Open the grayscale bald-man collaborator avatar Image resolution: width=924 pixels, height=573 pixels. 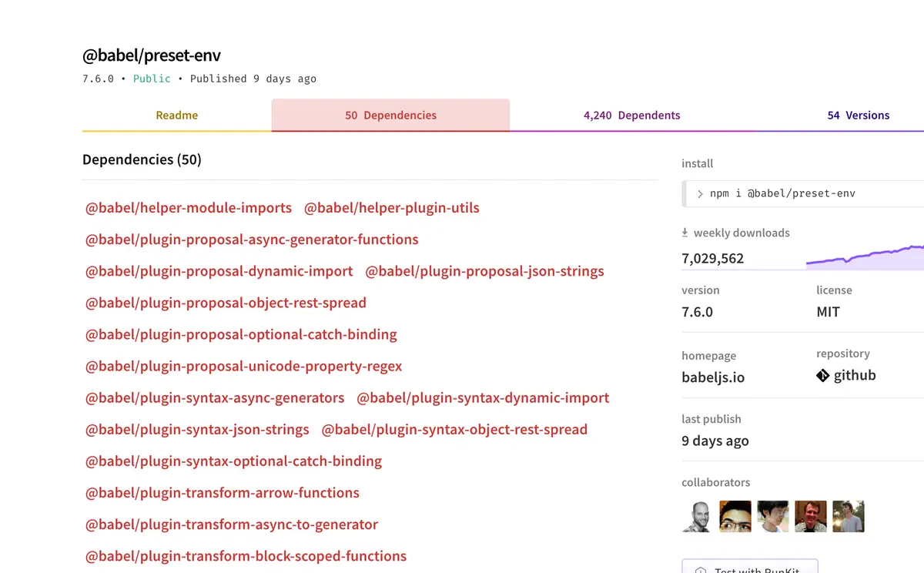pos(697,516)
